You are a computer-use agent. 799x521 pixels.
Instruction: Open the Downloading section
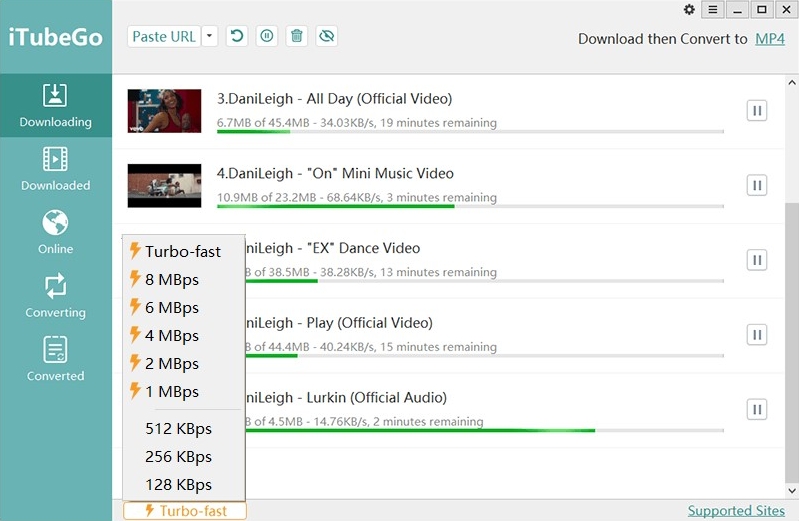(56, 106)
